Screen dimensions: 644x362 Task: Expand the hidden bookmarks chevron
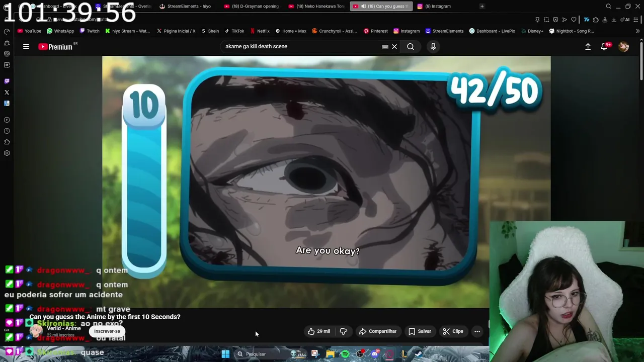coord(637,31)
